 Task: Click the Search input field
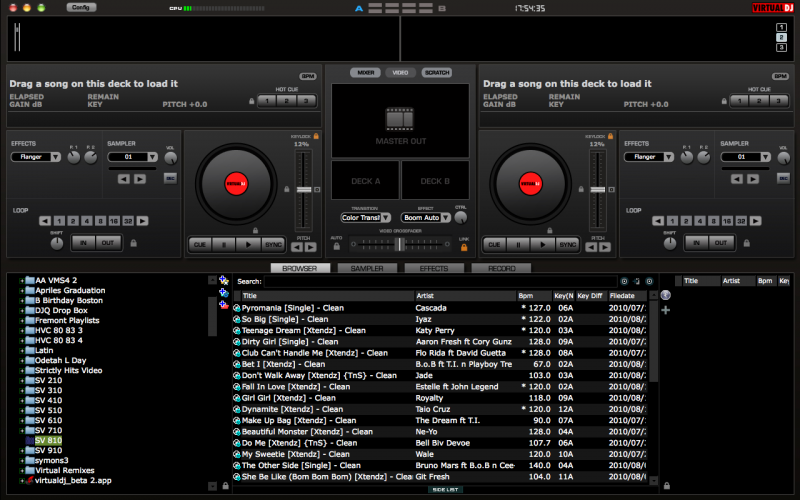point(440,282)
